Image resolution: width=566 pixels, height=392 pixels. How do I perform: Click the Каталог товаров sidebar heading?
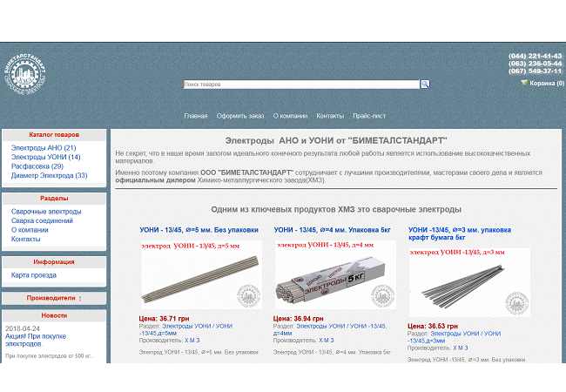(54, 135)
